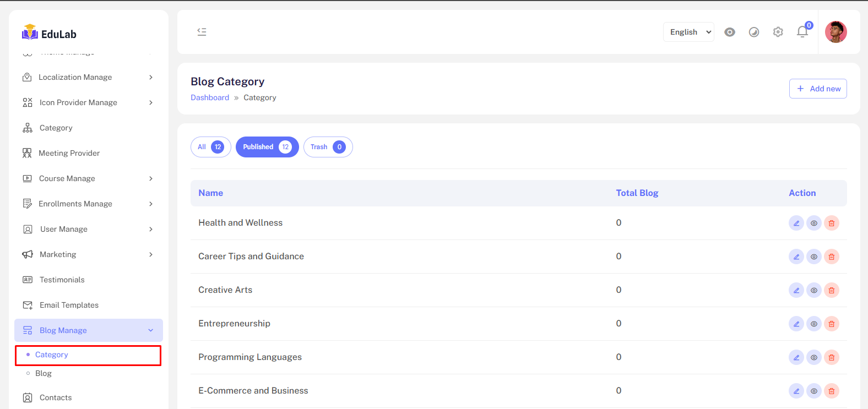The height and width of the screenshot is (409, 868).
Task: Toggle dark mode with the moon icon
Action: [x=753, y=32]
